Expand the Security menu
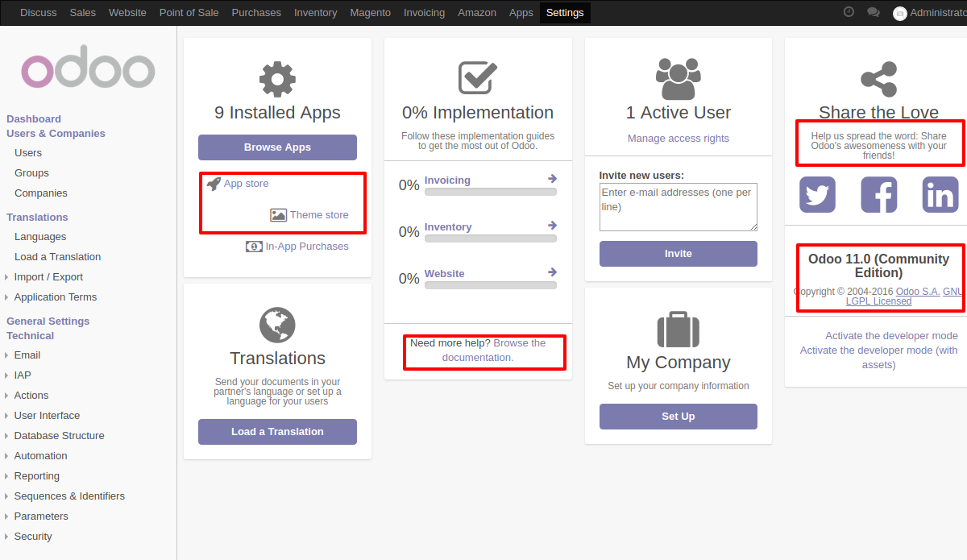967x560 pixels. tap(33, 537)
